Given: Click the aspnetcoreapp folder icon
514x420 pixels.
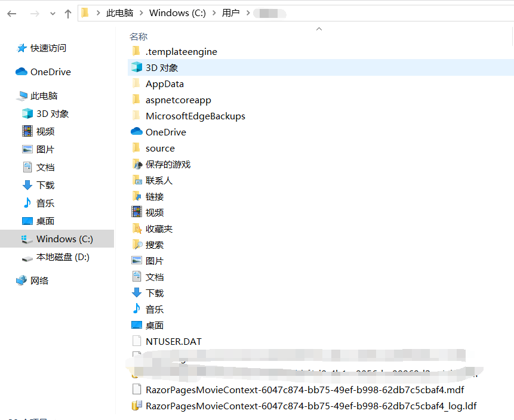Looking at the screenshot, I should click(x=136, y=99).
